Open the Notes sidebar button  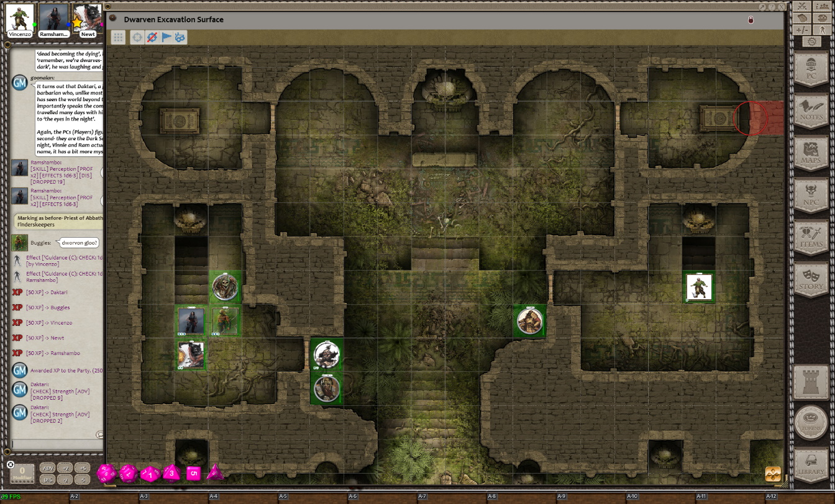coord(811,110)
